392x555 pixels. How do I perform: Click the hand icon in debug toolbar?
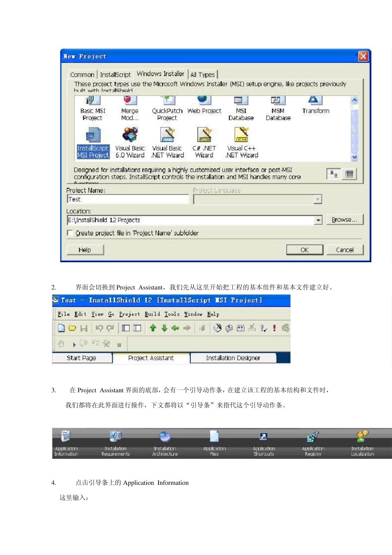click(61, 344)
